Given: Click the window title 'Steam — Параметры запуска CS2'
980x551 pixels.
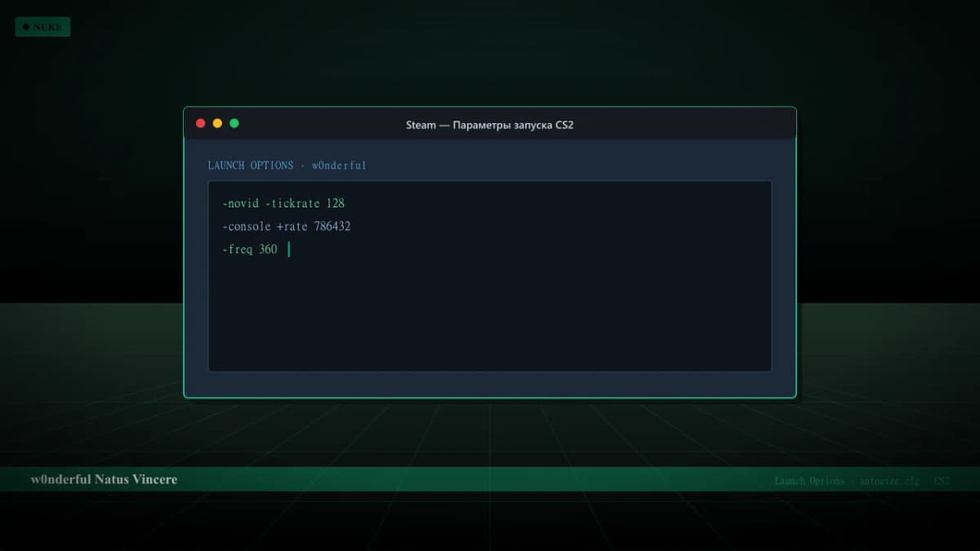Looking at the screenshot, I should pos(490,125).
